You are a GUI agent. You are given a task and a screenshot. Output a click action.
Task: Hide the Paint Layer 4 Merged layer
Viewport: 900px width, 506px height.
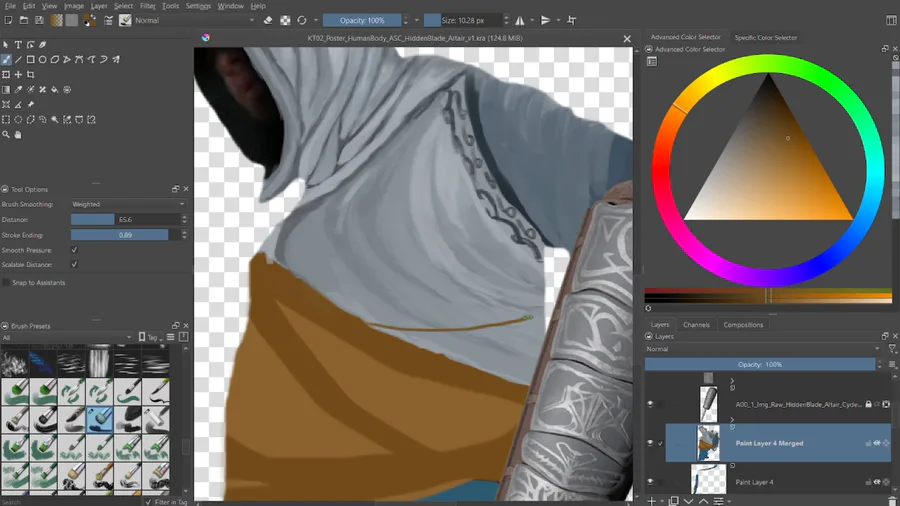(650, 443)
